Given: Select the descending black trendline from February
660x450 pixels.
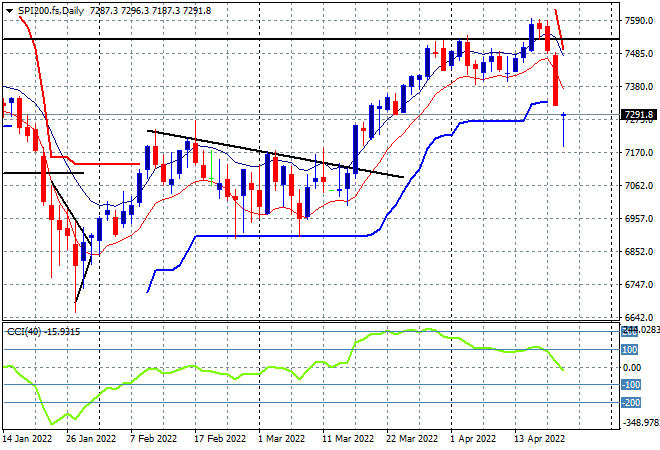Looking at the screenshot, I should pos(274,153).
